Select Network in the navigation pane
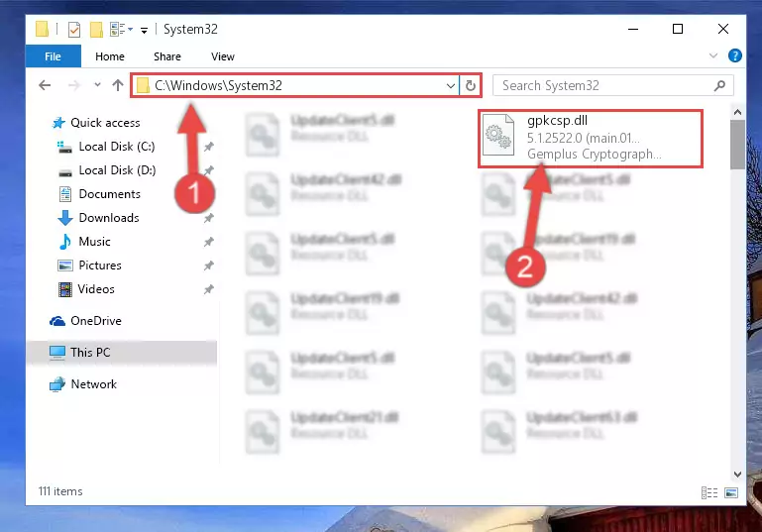 point(94,383)
